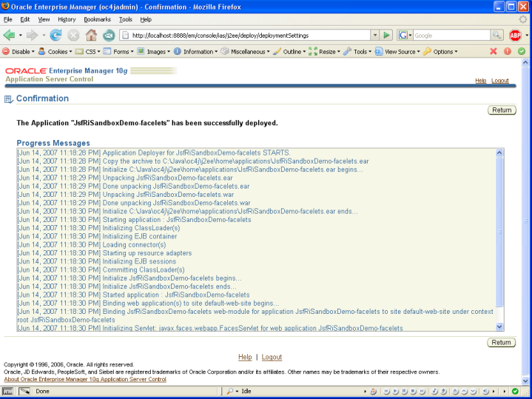The image size is (532, 399).
Task: Click the green check indicator in developer toolbar
Action: coord(522,51)
